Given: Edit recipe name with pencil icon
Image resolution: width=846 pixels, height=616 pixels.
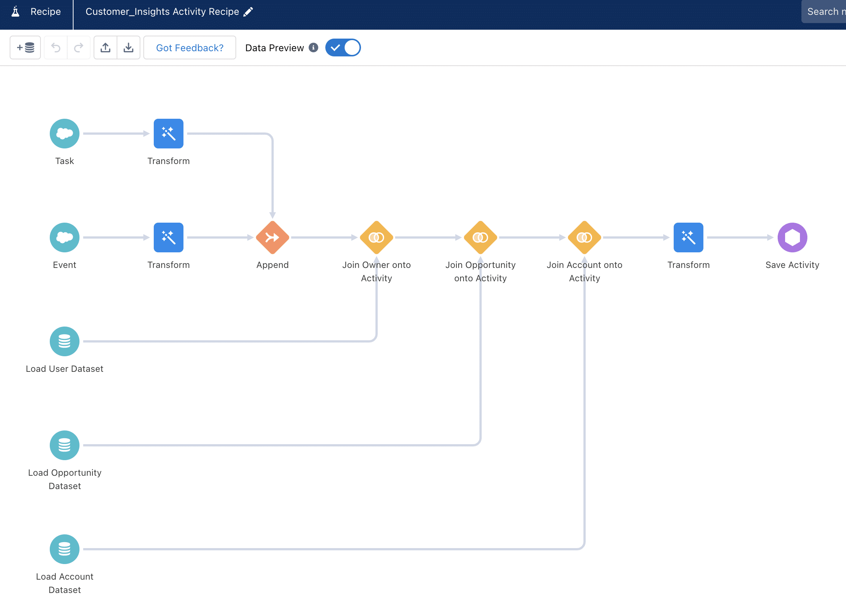Looking at the screenshot, I should click(248, 12).
